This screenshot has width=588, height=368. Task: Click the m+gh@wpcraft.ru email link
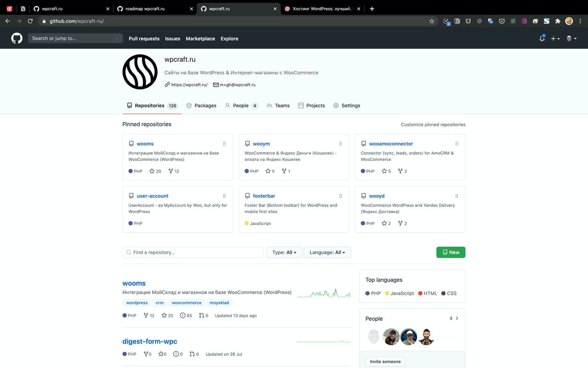(x=237, y=85)
